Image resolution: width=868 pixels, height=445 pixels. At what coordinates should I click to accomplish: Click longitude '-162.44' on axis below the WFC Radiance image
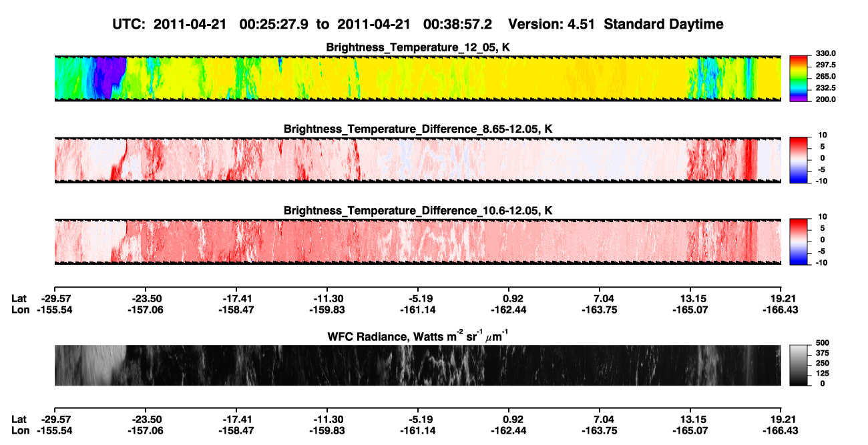point(509,431)
